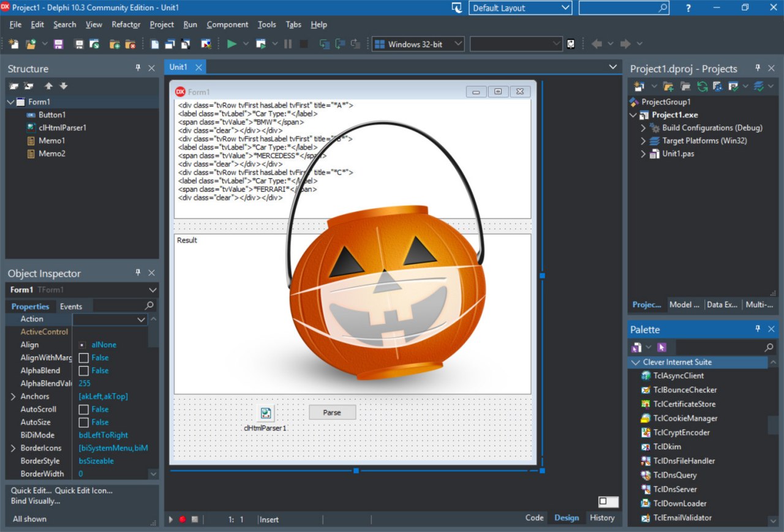Toggle the AlignWithMargins checkbox

[84, 358]
